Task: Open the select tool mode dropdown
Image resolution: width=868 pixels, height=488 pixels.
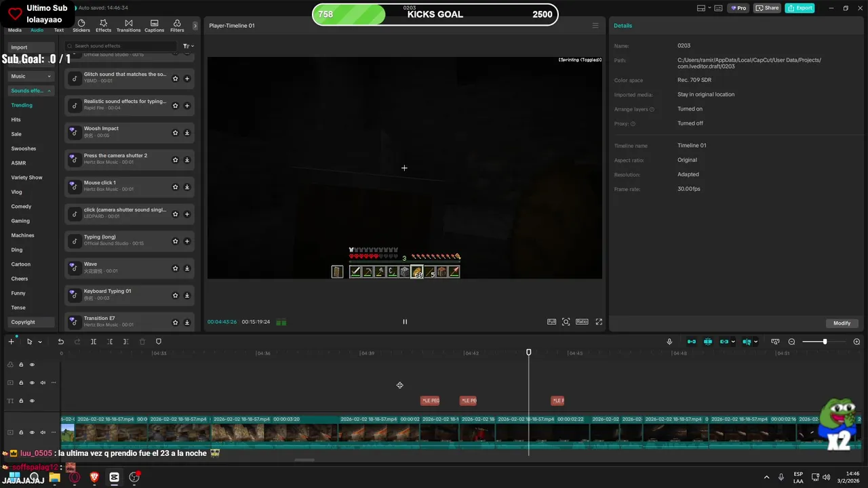Action: (40, 342)
